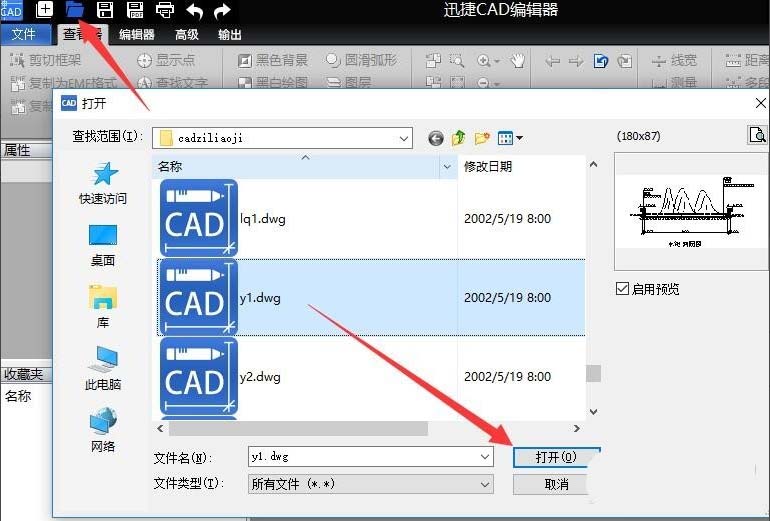
Task: Open 快速访问 in the sidebar
Action: click(103, 183)
